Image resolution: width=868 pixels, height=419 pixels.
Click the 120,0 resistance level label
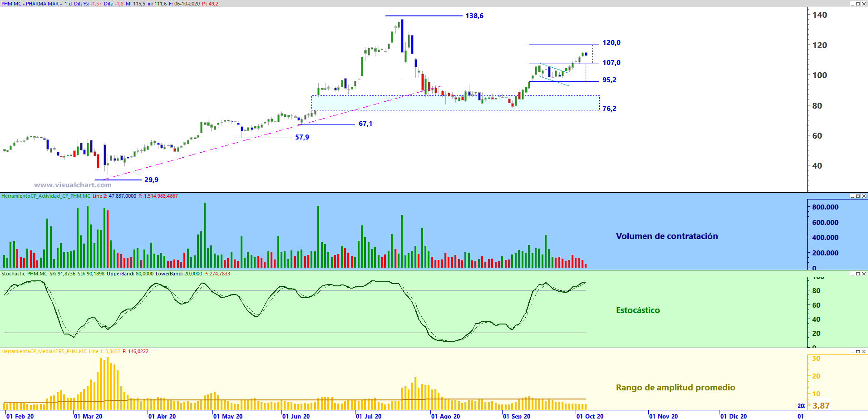[612, 43]
